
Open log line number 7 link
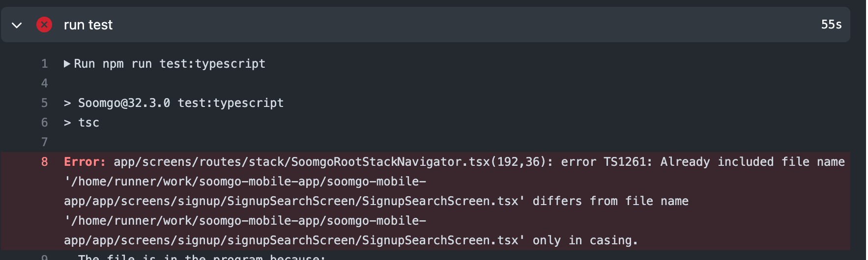pyautogui.click(x=45, y=142)
